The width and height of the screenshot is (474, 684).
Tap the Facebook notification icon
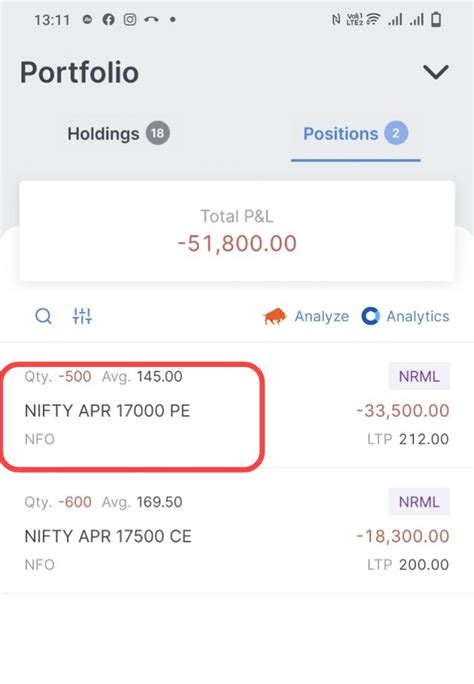click(x=109, y=20)
